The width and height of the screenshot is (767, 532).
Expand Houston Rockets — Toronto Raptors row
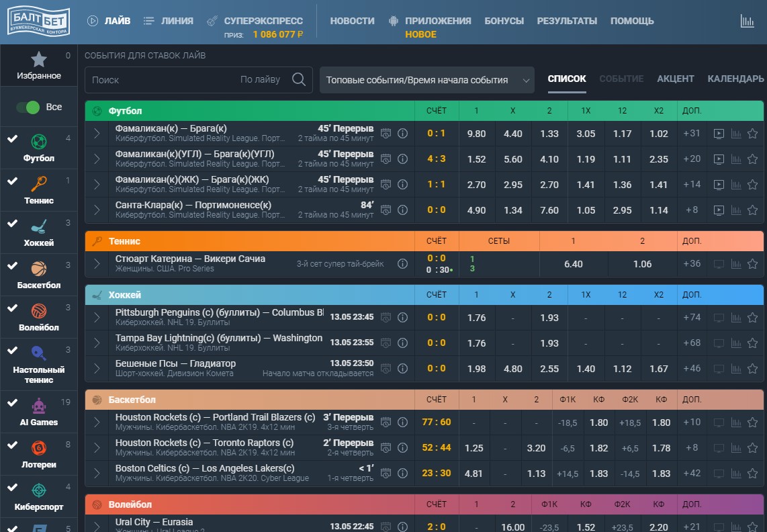[x=97, y=448]
